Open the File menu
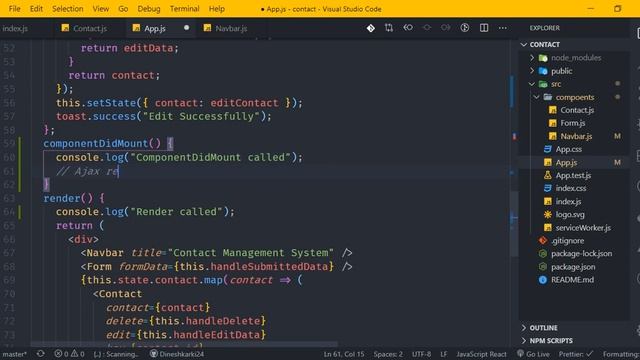The image size is (640, 360). pyautogui.click(x=14, y=9)
